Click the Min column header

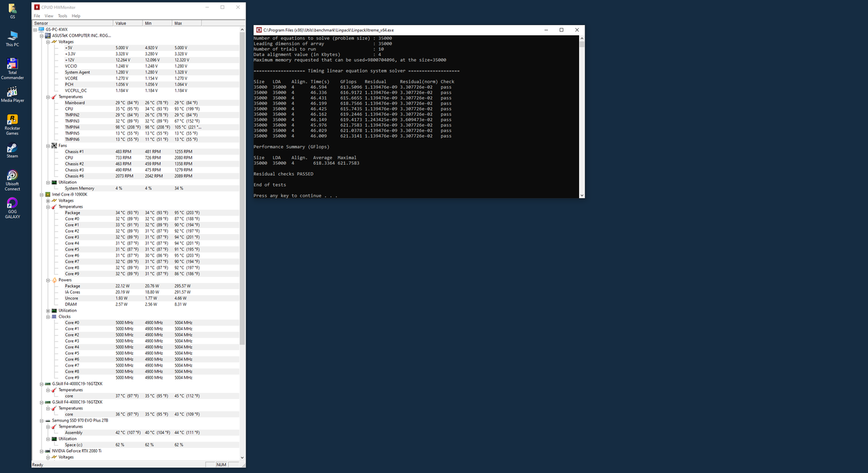coord(157,23)
